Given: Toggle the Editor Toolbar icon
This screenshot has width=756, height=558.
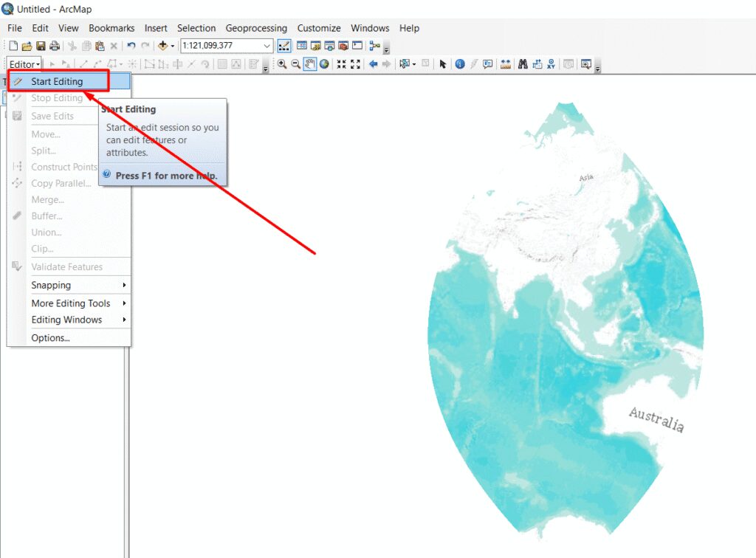Looking at the screenshot, I should pyautogui.click(x=284, y=46).
